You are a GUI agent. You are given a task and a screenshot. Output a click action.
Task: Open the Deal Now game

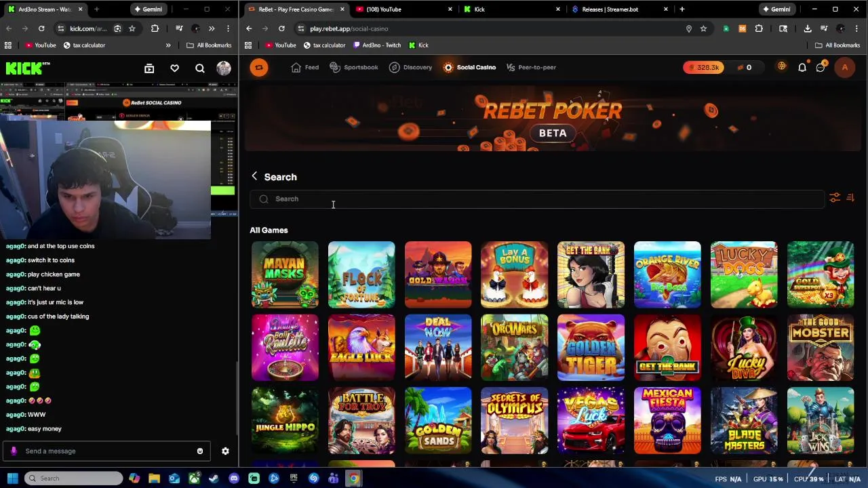point(438,348)
